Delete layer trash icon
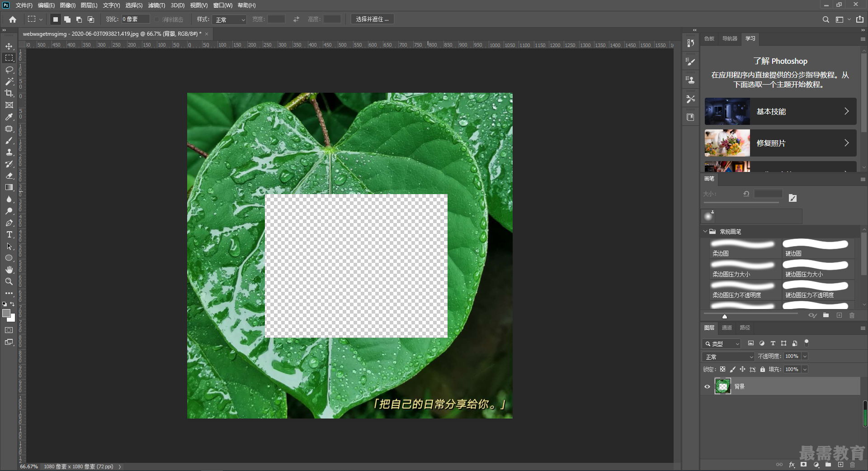 pos(853,465)
